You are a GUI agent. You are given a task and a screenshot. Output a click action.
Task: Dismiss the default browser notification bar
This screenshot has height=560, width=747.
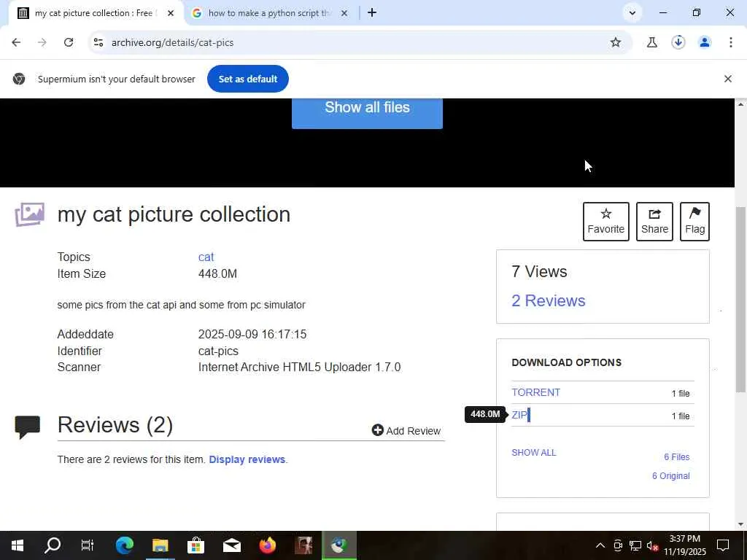coord(727,79)
